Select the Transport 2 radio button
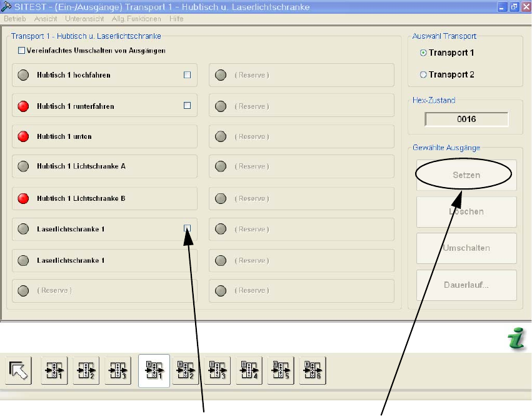 (423, 74)
